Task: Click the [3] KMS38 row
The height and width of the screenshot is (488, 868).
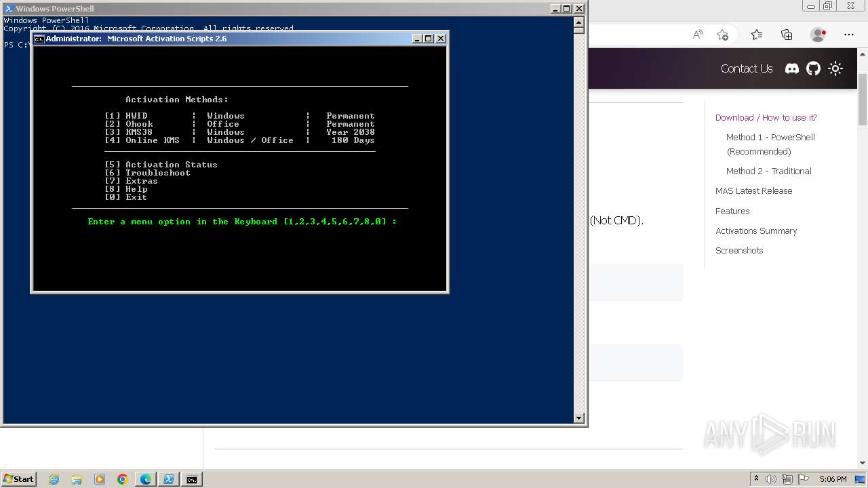Action: [239, 132]
